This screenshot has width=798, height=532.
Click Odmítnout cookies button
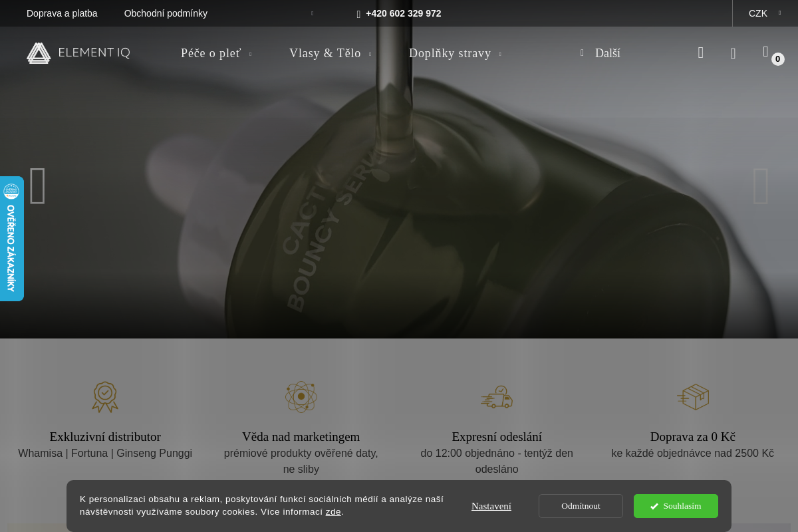click(581, 506)
